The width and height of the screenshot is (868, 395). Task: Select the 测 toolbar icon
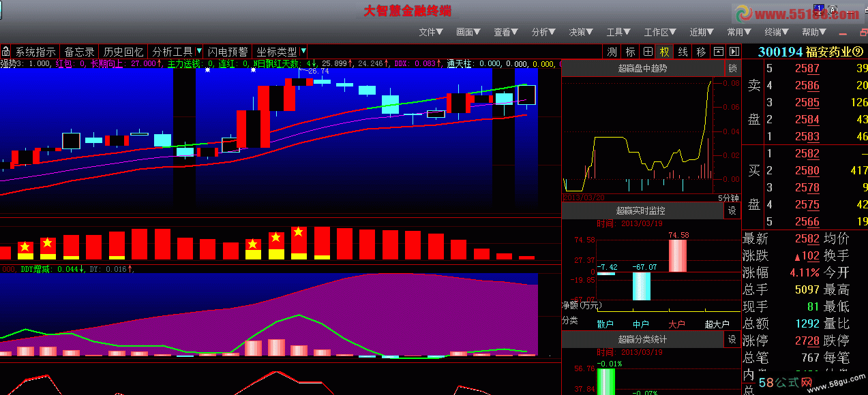[612, 52]
